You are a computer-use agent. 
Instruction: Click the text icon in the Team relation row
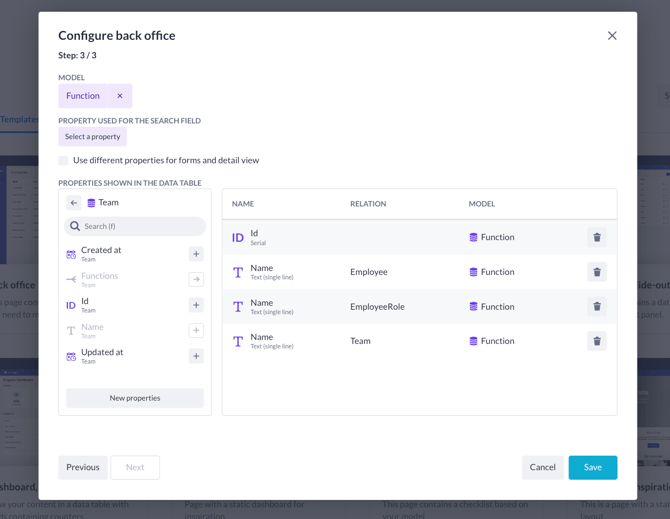[238, 341]
